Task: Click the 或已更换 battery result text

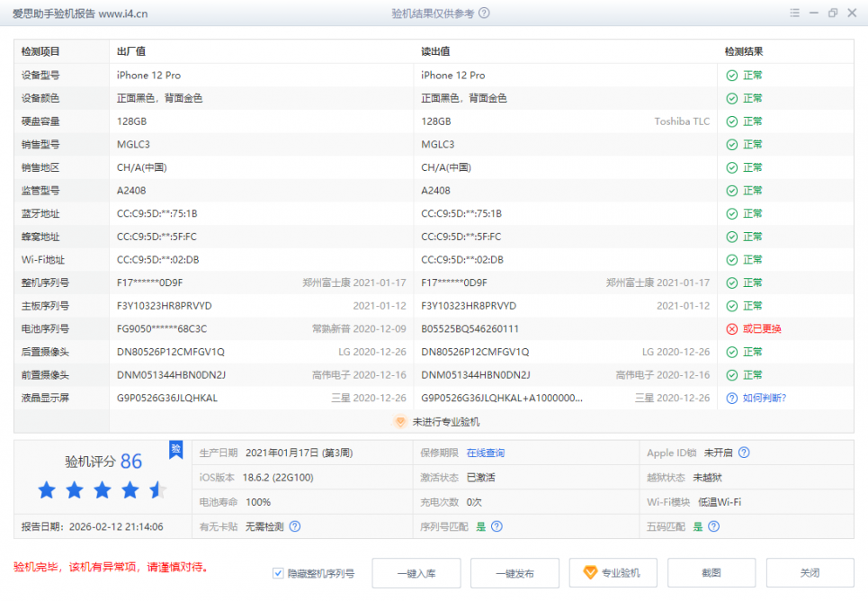Action: tap(762, 328)
